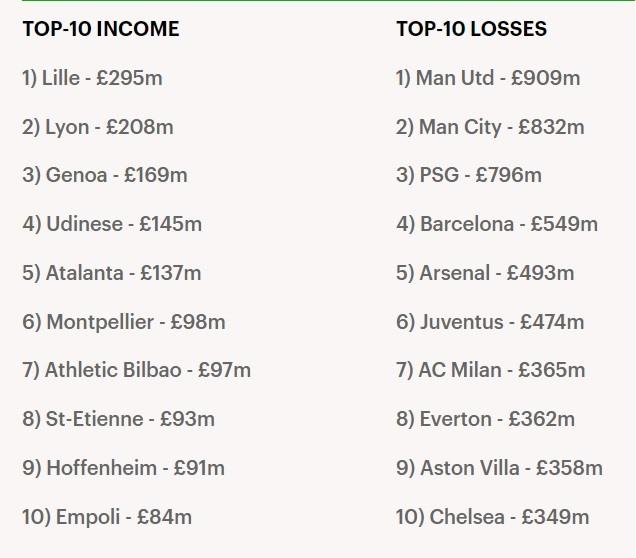
Task: Click the Juventus £474m entry
Action: pyautogui.click(x=489, y=322)
